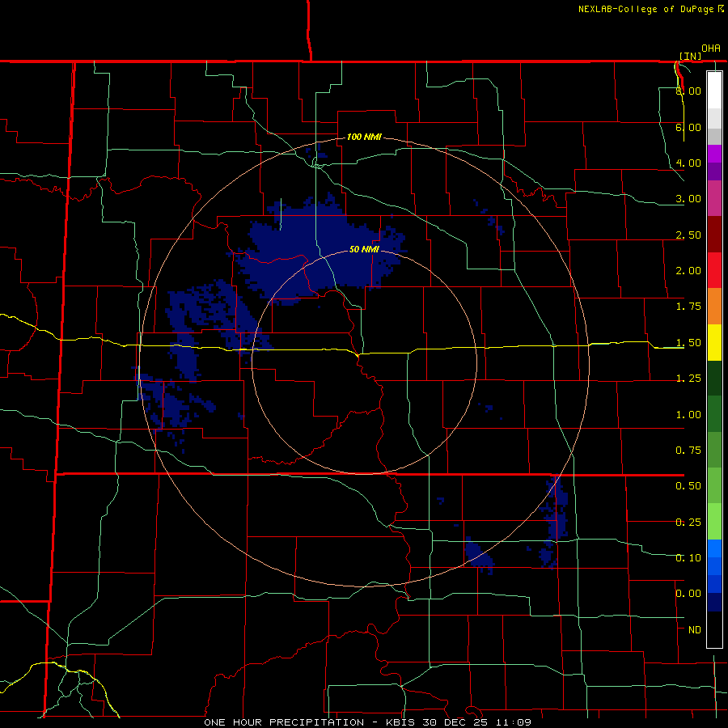Click the 0.75 legend value
728x728 pixels.
[x=688, y=451]
